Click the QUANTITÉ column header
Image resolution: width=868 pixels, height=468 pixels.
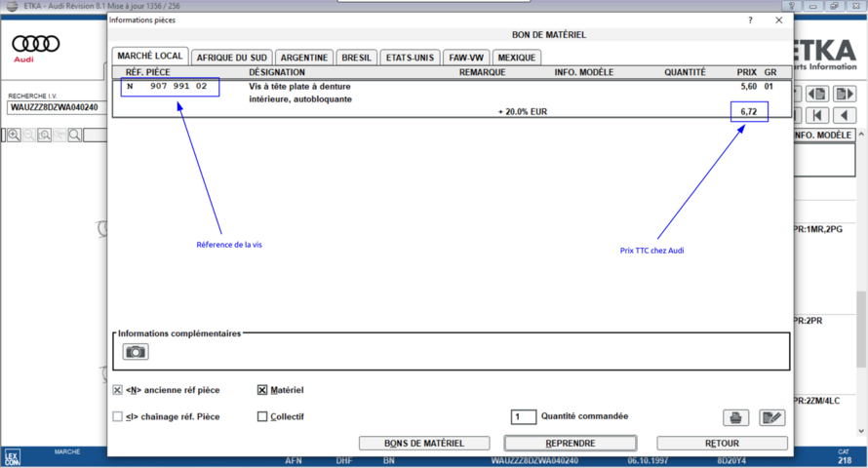coord(686,72)
